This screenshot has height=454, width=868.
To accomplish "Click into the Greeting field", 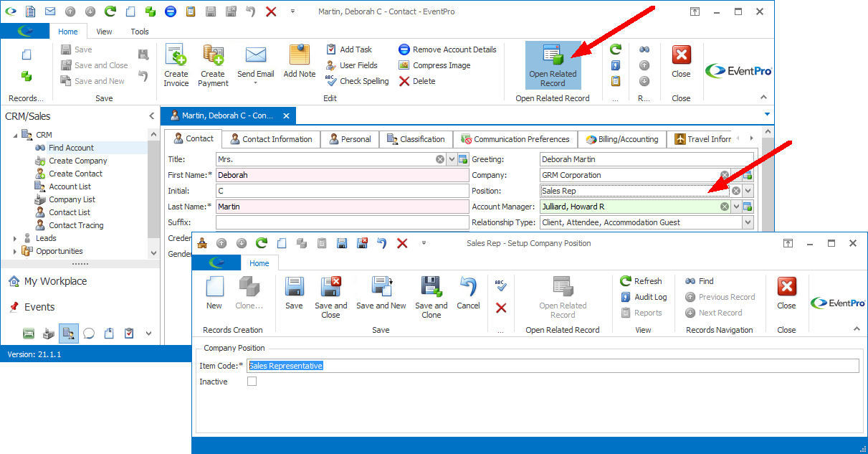I will (x=647, y=159).
